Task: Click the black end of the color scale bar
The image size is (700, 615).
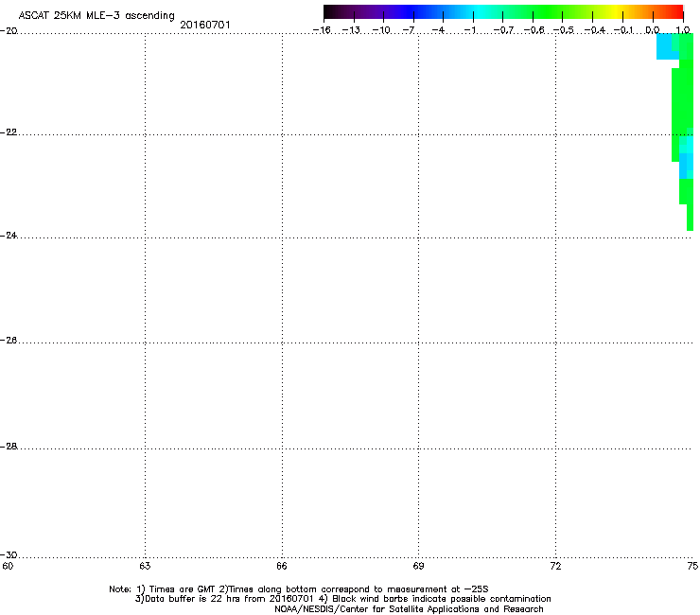Action: click(330, 11)
